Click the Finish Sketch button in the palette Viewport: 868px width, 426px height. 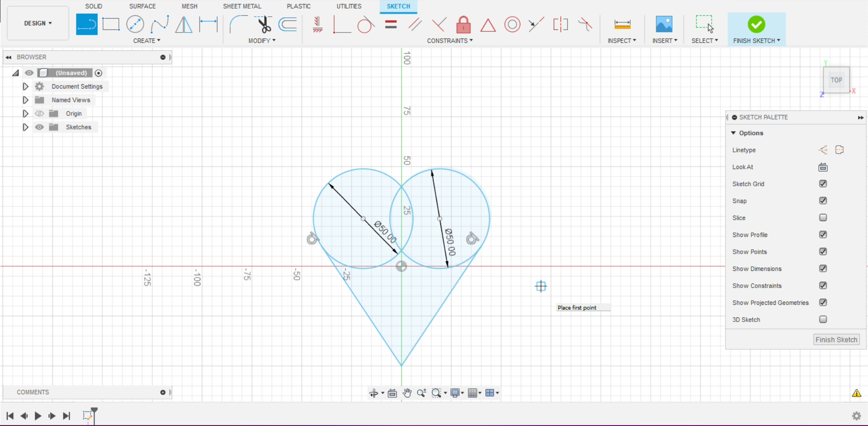[x=836, y=339]
